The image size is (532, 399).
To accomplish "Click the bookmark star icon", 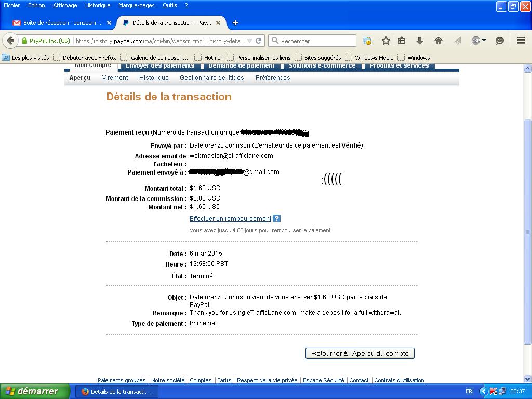I will point(386,41).
